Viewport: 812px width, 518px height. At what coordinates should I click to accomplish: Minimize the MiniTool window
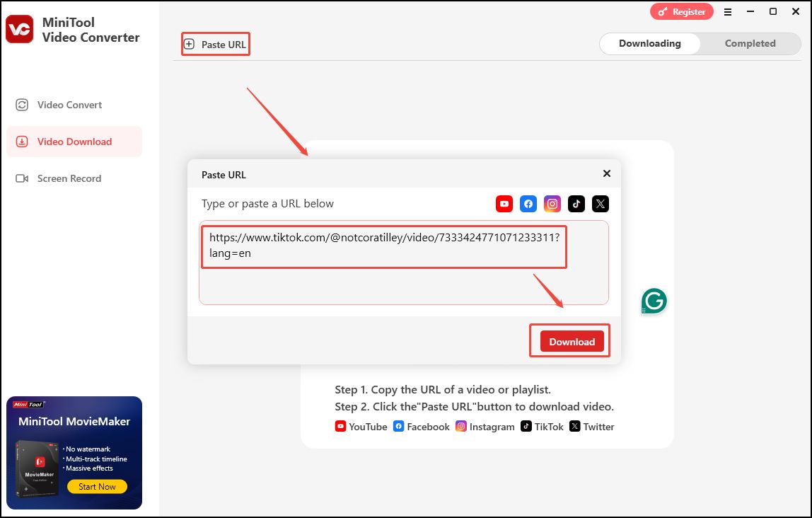tap(750, 11)
